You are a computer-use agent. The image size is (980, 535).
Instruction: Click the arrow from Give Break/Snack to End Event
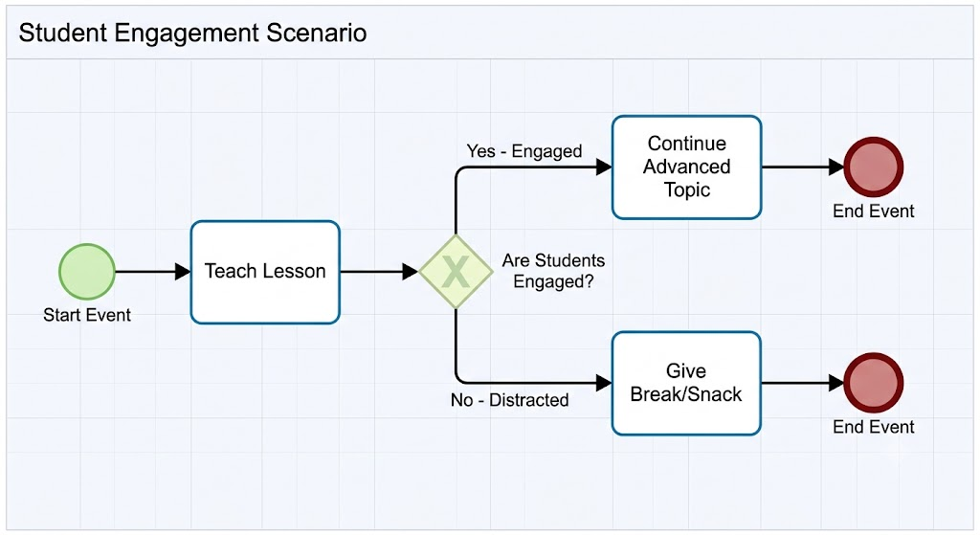tap(803, 383)
